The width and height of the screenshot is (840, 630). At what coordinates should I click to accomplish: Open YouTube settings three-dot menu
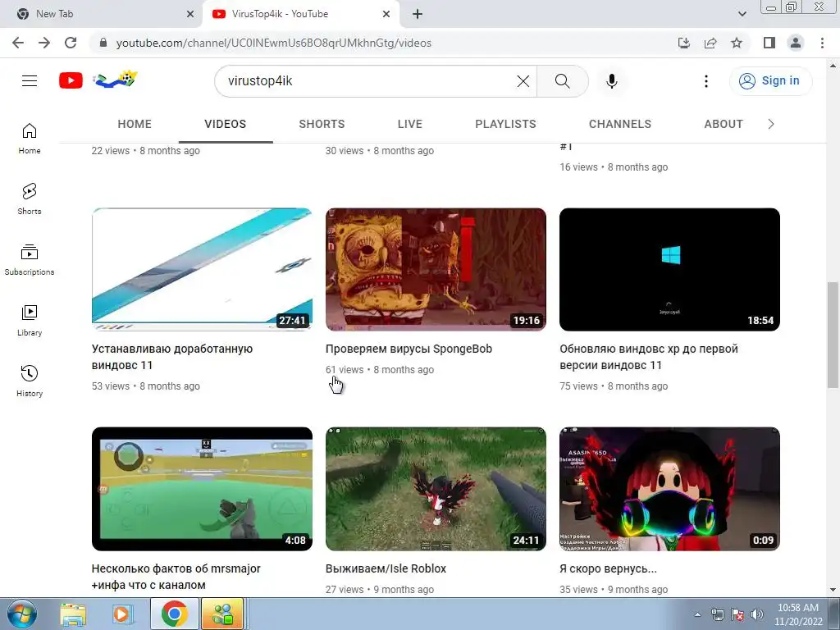(705, 81)
